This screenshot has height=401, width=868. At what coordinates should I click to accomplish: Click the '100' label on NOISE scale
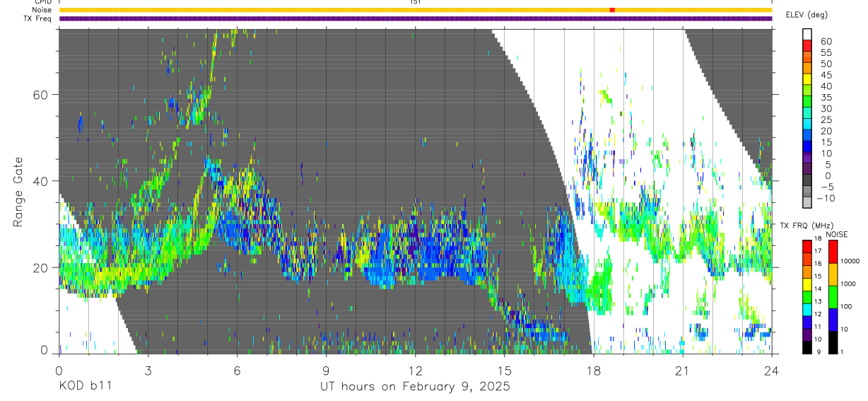(x=846, y=306)
